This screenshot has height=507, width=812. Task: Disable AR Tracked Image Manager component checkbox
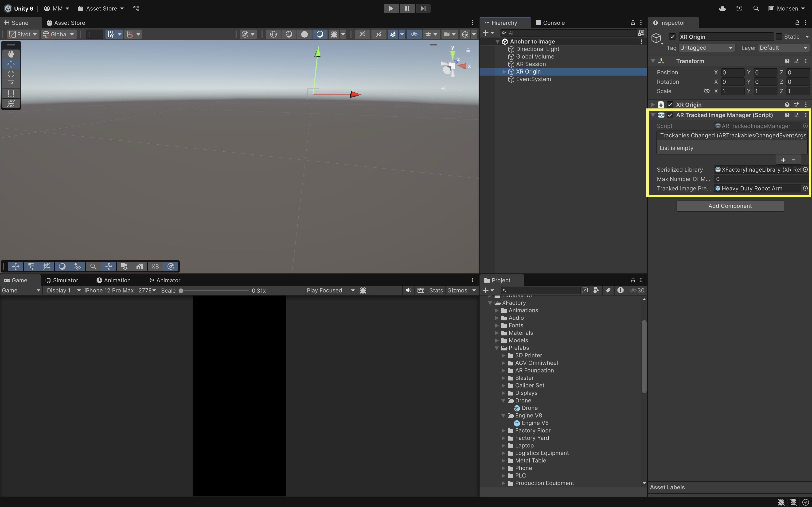tap(670, 115)
